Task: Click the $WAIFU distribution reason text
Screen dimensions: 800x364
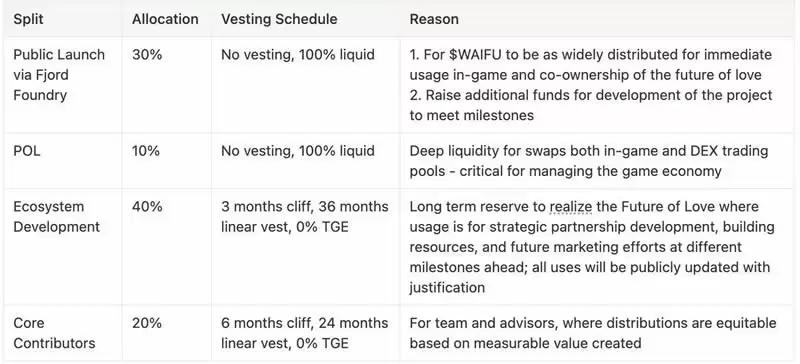Action: point(591,65)
